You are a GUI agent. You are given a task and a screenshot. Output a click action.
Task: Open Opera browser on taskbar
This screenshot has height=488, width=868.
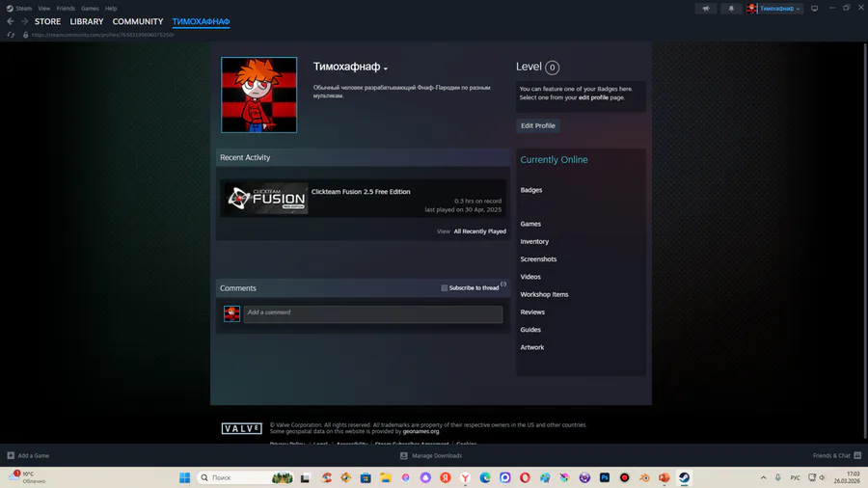[526, 477]
